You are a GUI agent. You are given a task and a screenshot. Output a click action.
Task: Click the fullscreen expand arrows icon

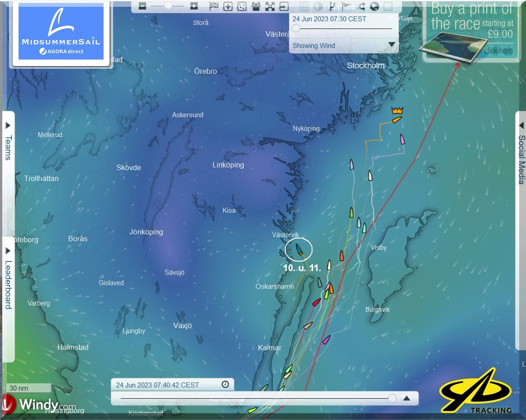pos(270,6)
